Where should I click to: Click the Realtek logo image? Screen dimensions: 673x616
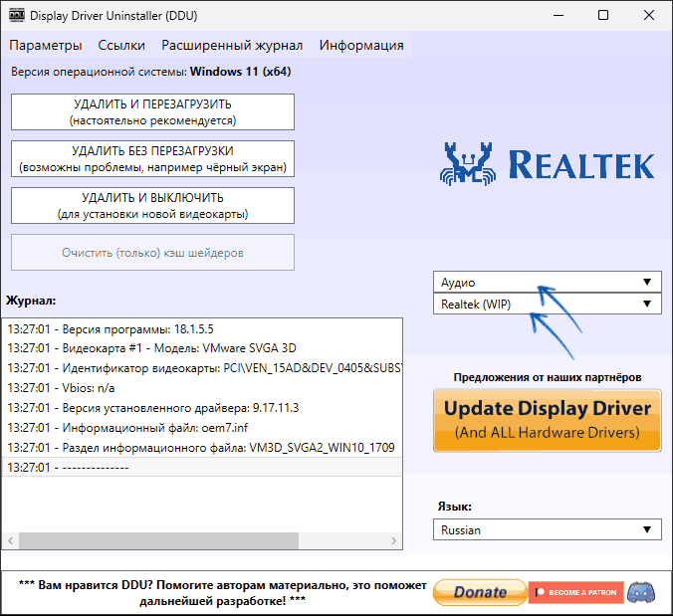pyautogui.click(x=547, y=164)
